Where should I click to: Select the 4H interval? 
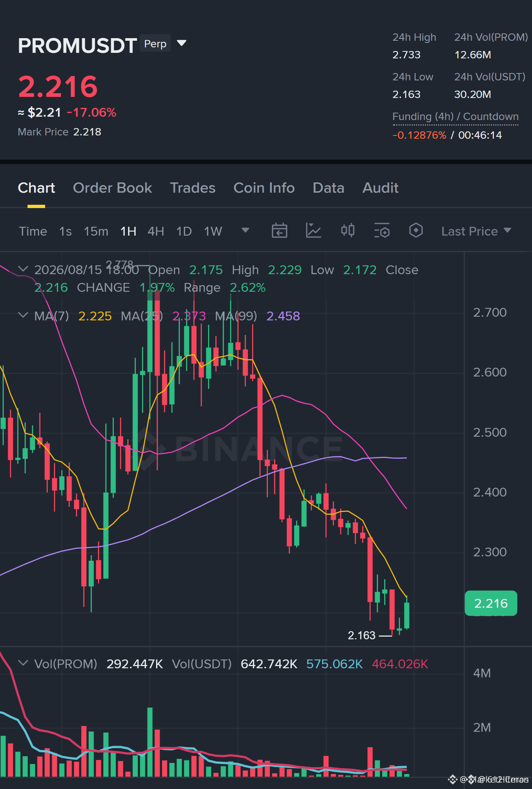tap(156, 232)
